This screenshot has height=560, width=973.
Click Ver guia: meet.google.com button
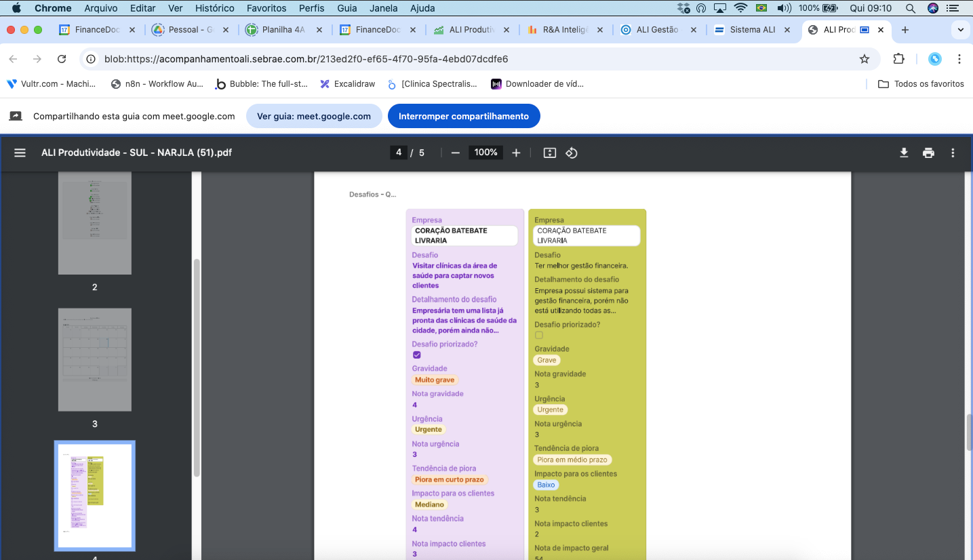click(x=314, y=116)
